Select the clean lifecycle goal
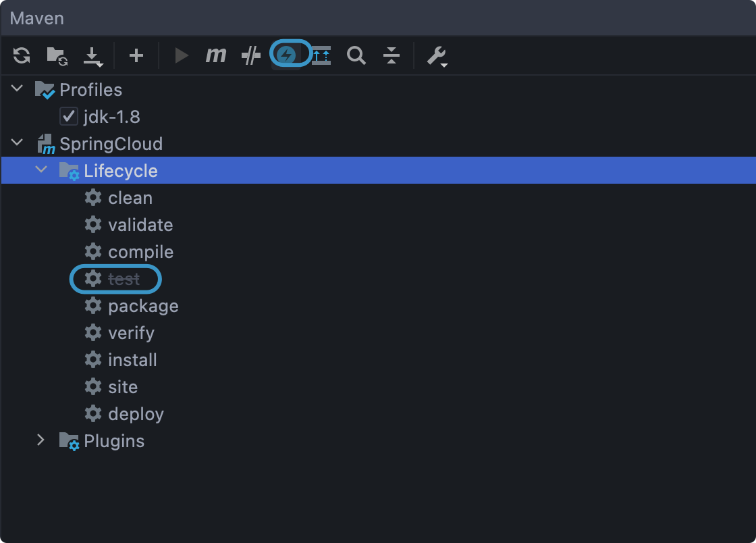The width and height of the screenshot is (756, 543). 130,198
